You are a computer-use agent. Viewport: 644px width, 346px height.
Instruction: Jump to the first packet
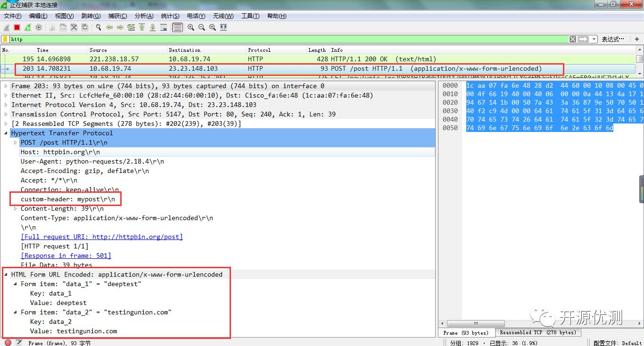(x=142, y=27)
